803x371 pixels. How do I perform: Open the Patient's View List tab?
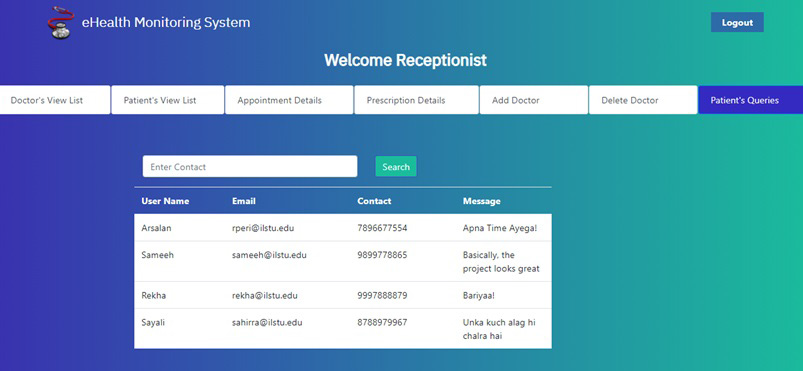[167, 100]
